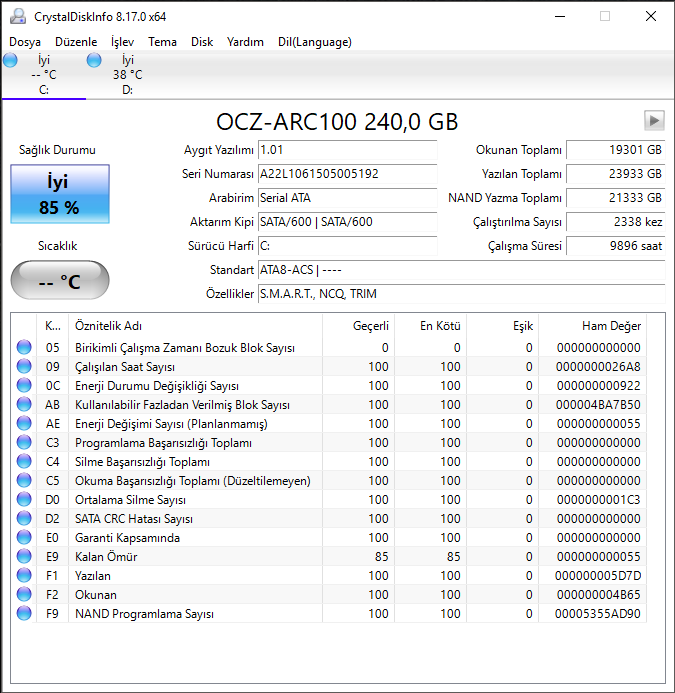Click the serial number field A22L1061505005192
675x693 pixels.
click(347, 174)
